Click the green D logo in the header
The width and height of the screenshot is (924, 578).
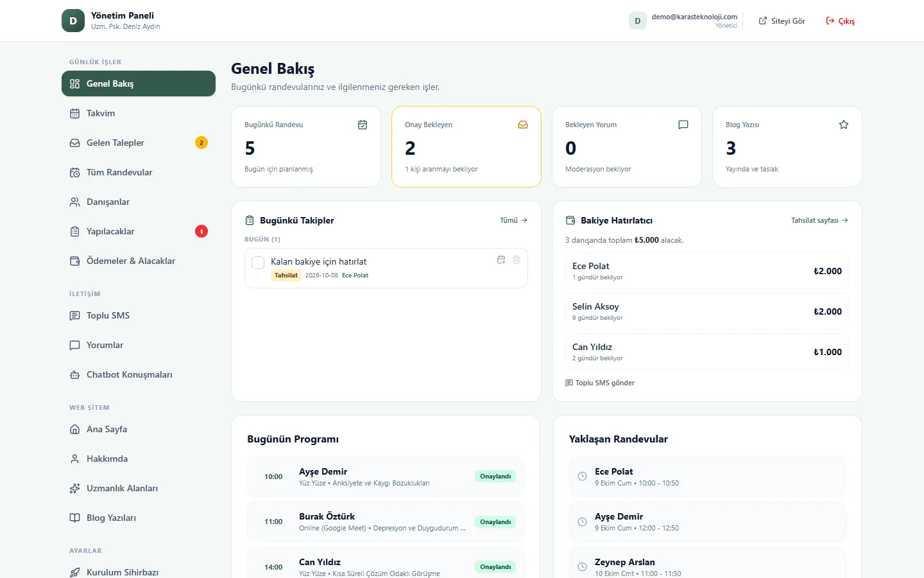(73, 21)
